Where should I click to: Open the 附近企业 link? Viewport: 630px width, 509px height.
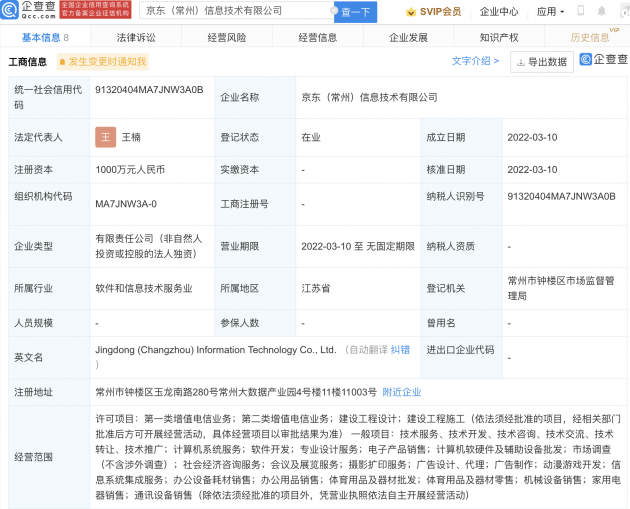click(x=401, y=392)
